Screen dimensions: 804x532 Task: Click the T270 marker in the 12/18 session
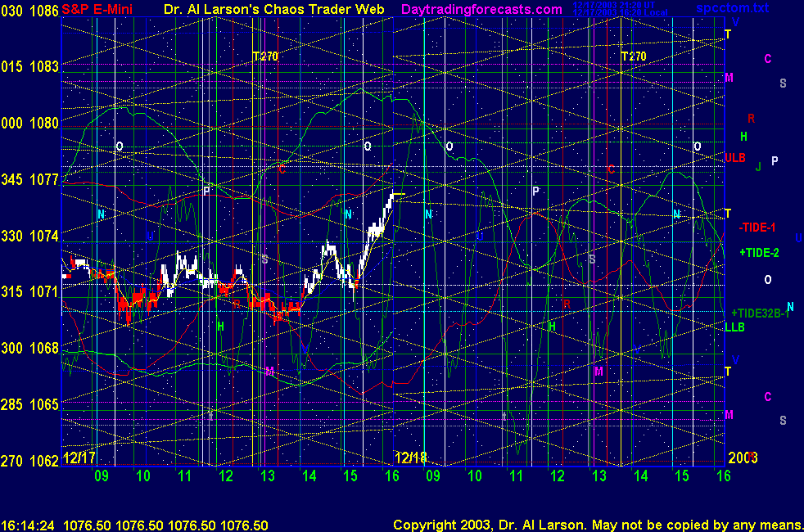(x=633, y=56)
